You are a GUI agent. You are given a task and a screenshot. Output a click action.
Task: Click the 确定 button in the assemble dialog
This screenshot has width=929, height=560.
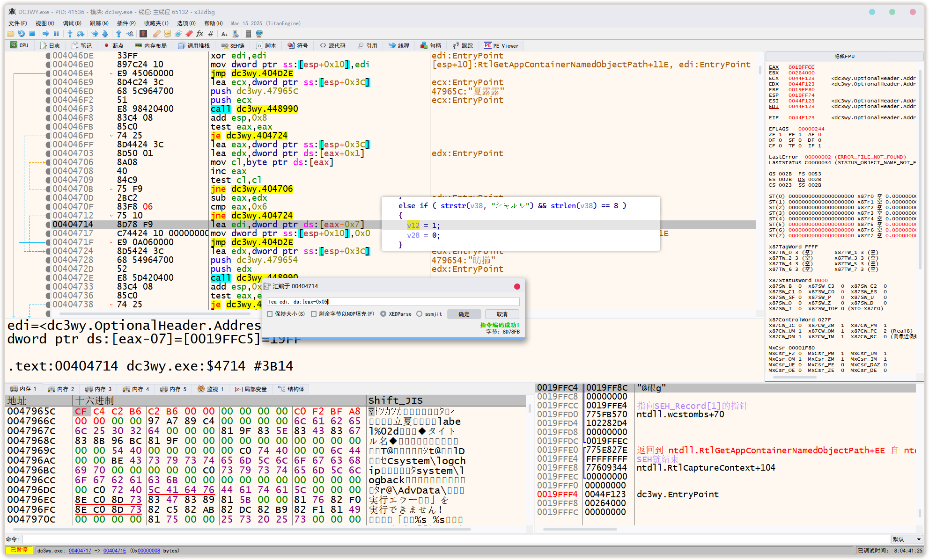(x=464, y=314)
